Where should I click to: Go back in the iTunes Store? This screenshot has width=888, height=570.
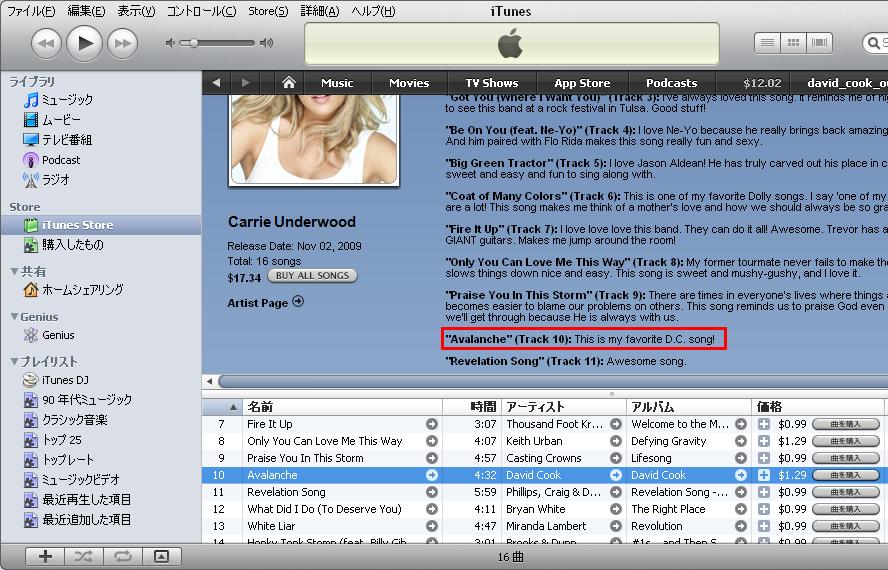[216, 83]
